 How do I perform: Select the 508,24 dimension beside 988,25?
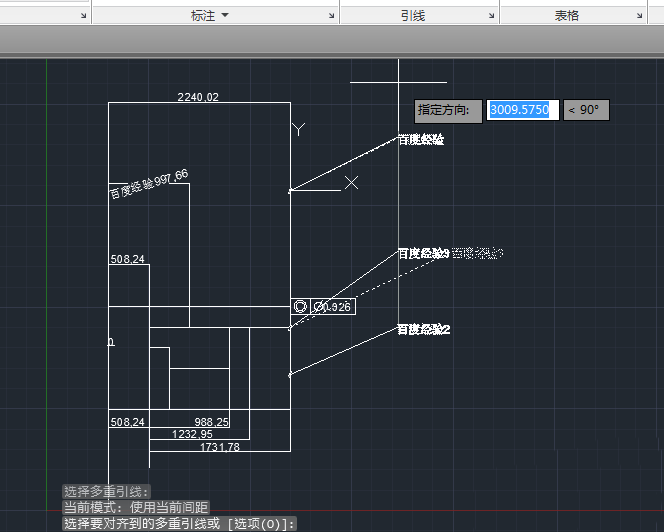(127, 422)
